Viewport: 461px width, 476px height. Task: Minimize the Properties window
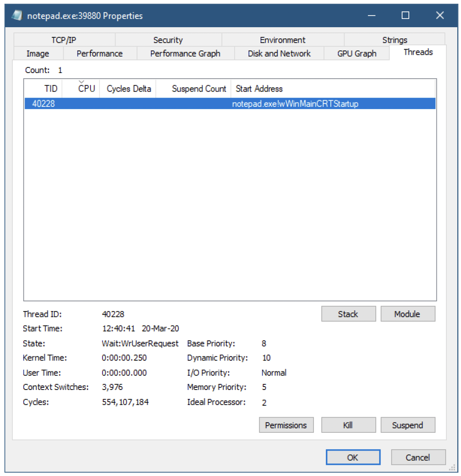coord(372,15)
